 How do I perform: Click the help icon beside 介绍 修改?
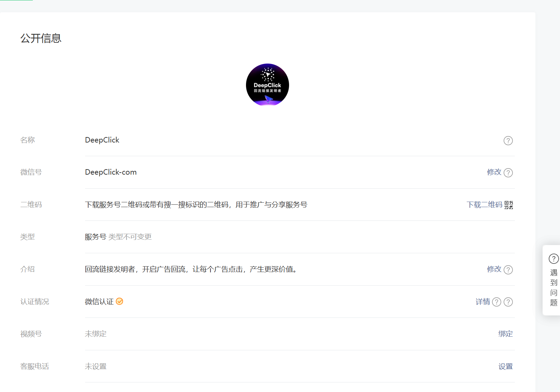tap(508, 270)
